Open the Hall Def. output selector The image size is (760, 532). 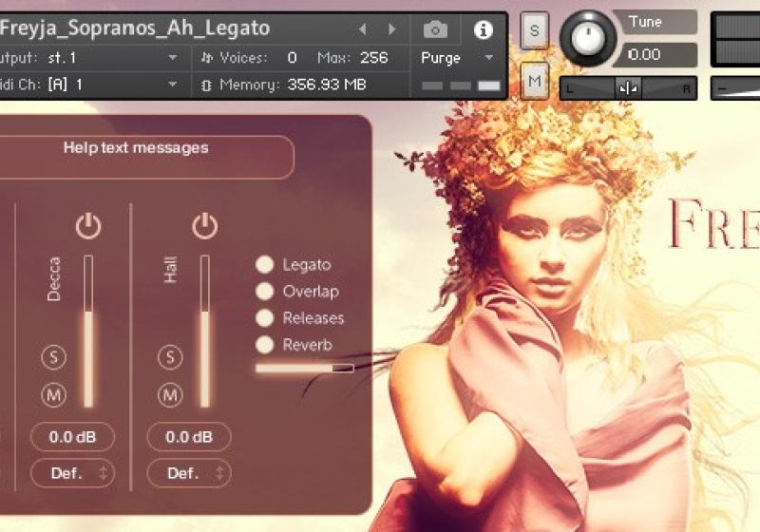[x=189, y=473]
